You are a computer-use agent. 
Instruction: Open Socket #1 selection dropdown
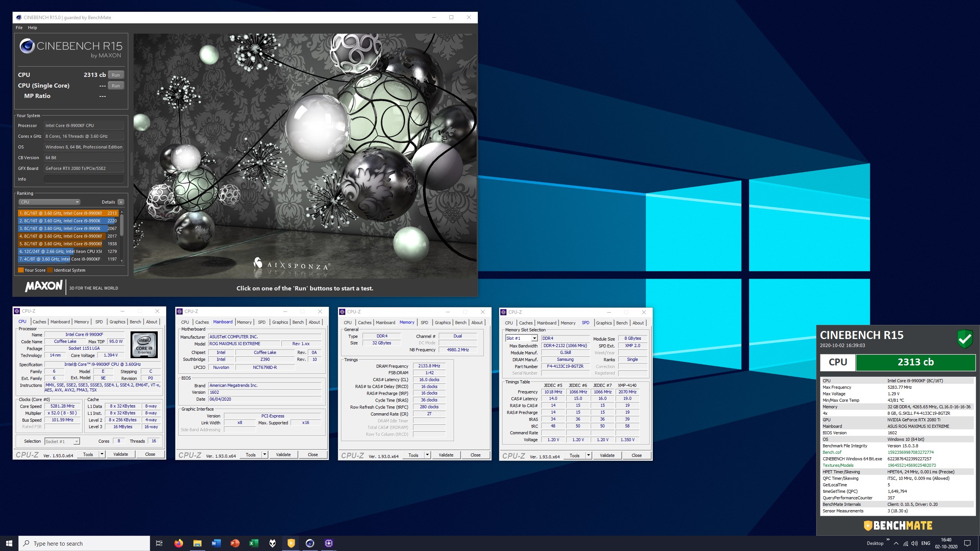[62, 441]
